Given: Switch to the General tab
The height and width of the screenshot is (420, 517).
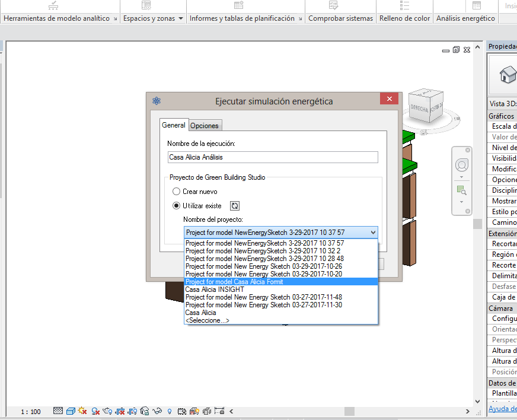Looking at the screenshot, I should pyautogui.click(x=174, y=125).
